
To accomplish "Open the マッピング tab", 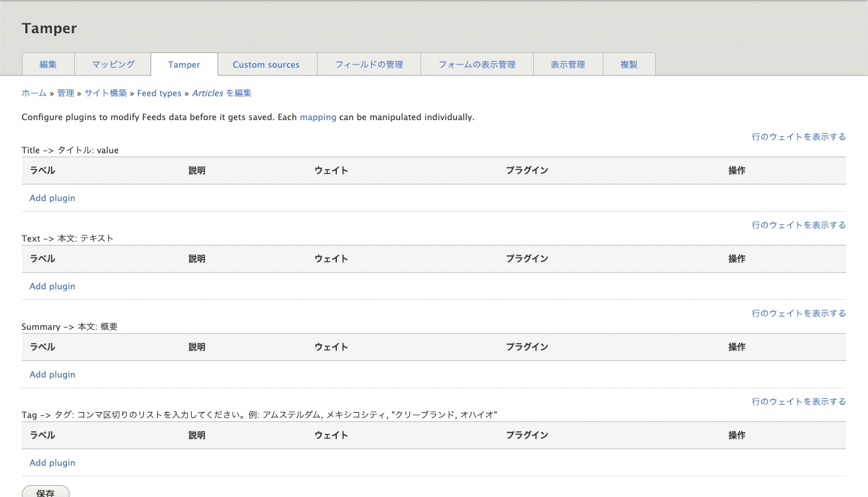I will click(x=113, y=64).
